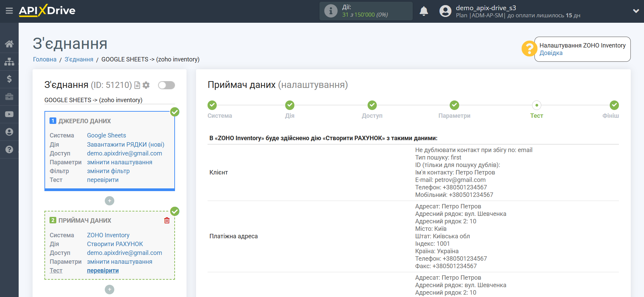Open the help question sidebar icon
This screenshot has height=297, width=644.
tap(9, 150)
